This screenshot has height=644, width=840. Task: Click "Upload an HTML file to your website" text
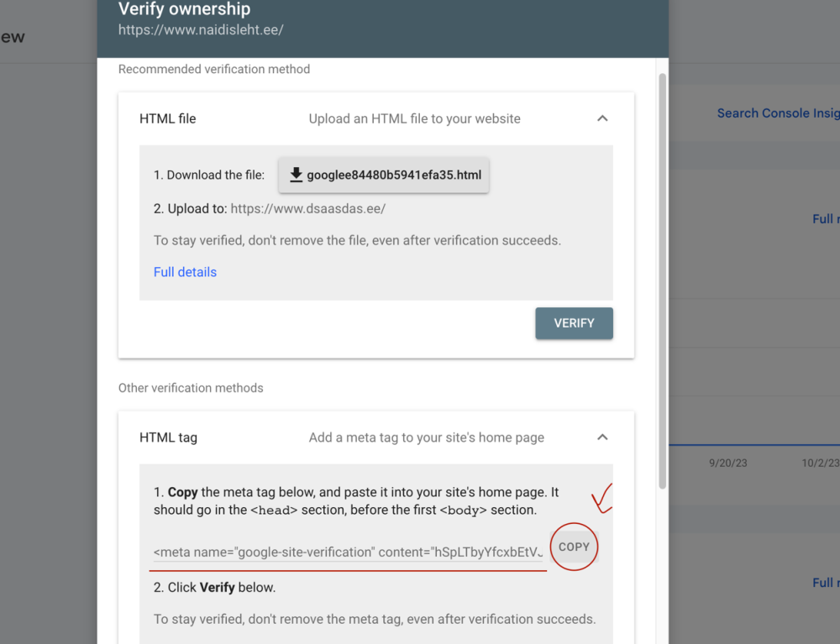pos(415,119)
